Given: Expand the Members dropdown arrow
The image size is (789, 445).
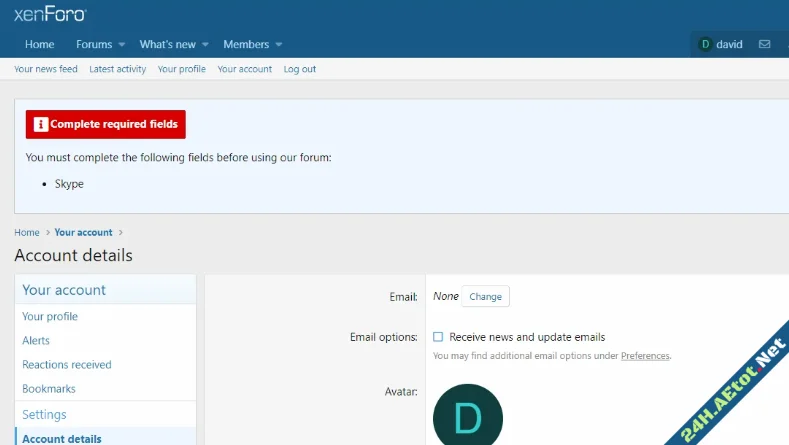Looking at the screenshot, I should 279,45.
